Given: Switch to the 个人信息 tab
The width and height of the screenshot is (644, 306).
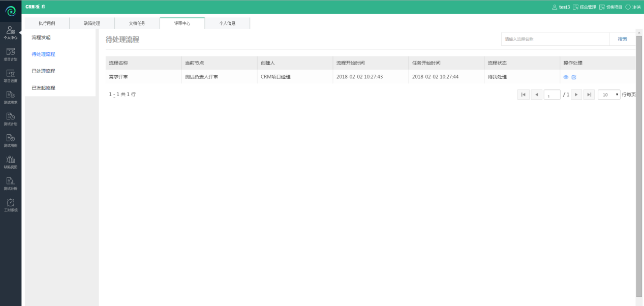Looking at the screenshot, I should point(227,23).
